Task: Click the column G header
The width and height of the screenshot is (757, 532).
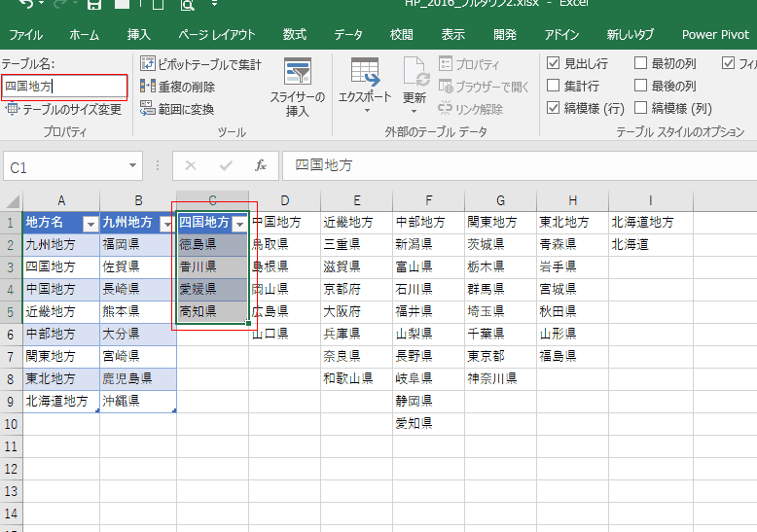Action: [500, 200]
